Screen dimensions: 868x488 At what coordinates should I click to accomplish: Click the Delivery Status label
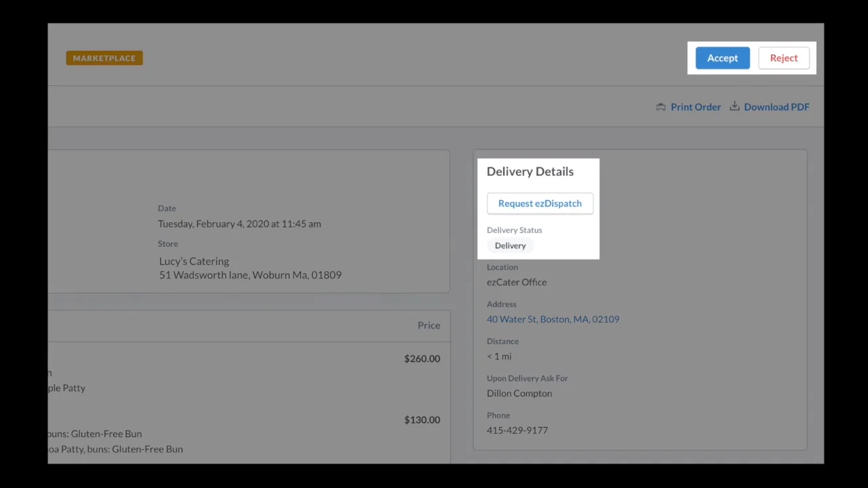[515, 230]
